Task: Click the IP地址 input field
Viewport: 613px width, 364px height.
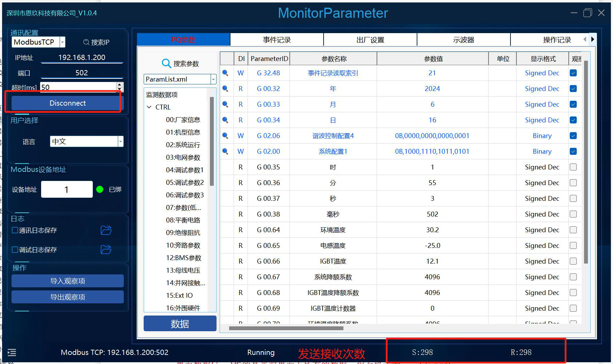Action: pyautogui.click(x=82, y=58)
